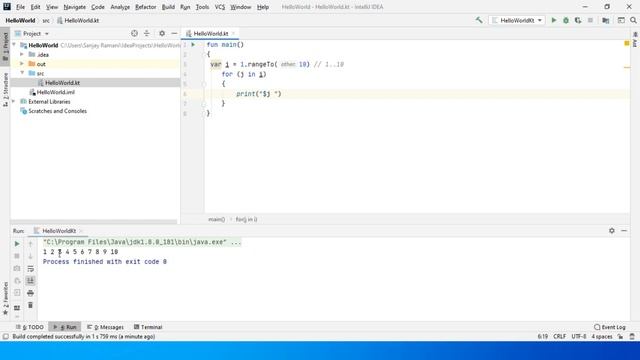Open the VCS menu
The image size is (640, 360).
pyautogui.click(x=220, y=7)
